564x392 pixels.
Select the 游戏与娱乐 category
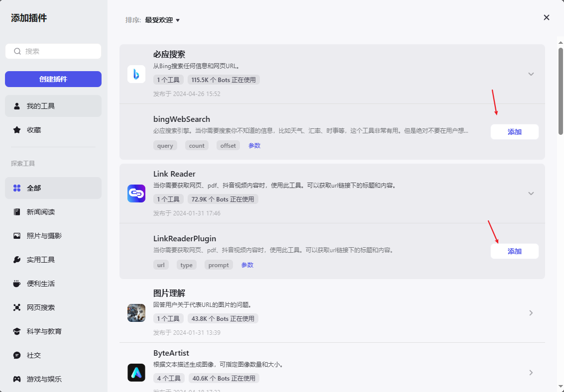pyautogui.click(x=53, y=379)
